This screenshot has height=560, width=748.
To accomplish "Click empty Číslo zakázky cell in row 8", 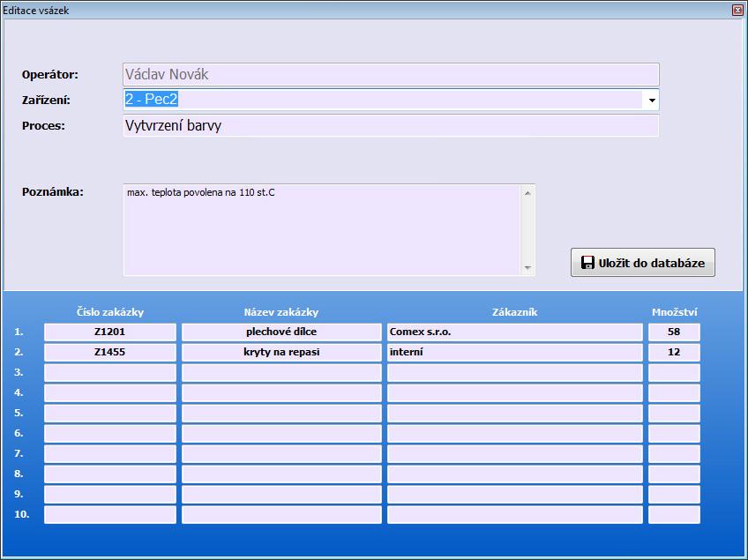I will 110,474.
